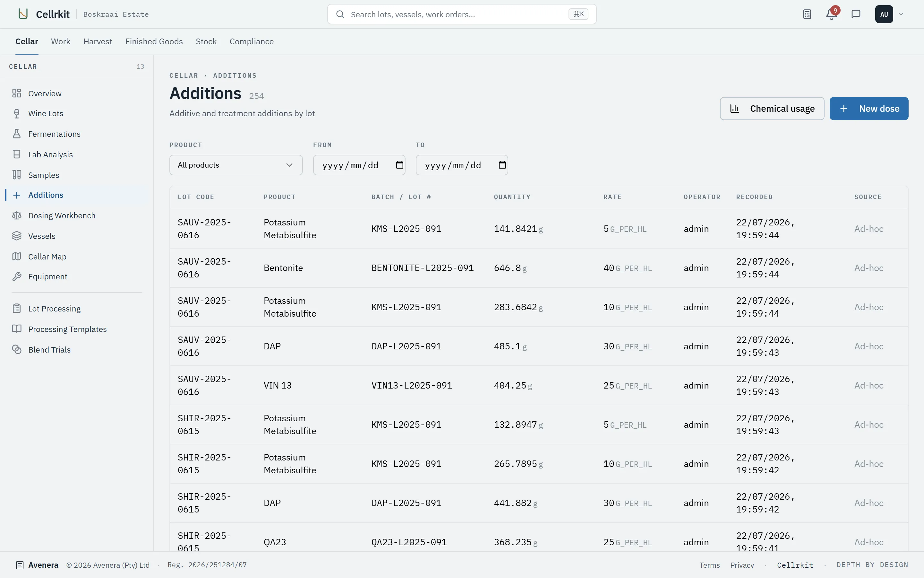
Task: Click the Equipment wrench icon
Action: (x=16, y=277)
